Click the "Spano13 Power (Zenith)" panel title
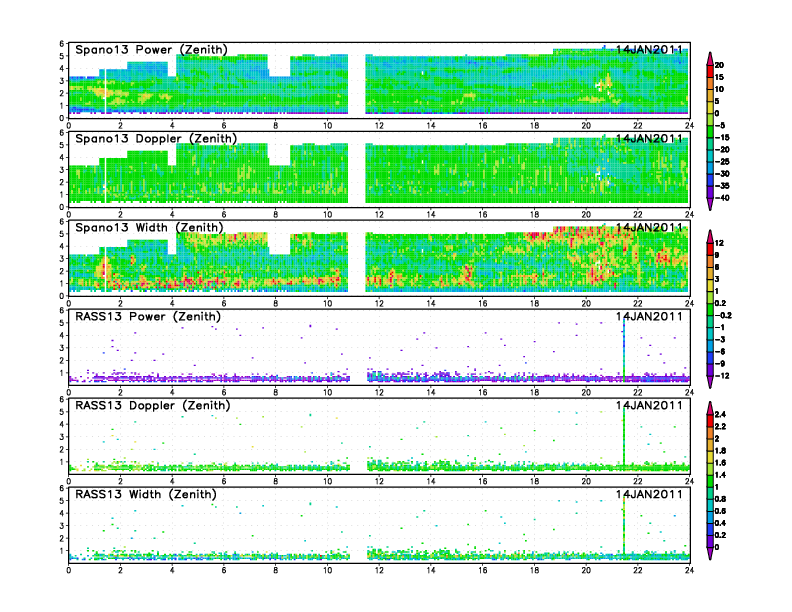The width and height of the screenshot is (792, 612). [x=151, y=49]
